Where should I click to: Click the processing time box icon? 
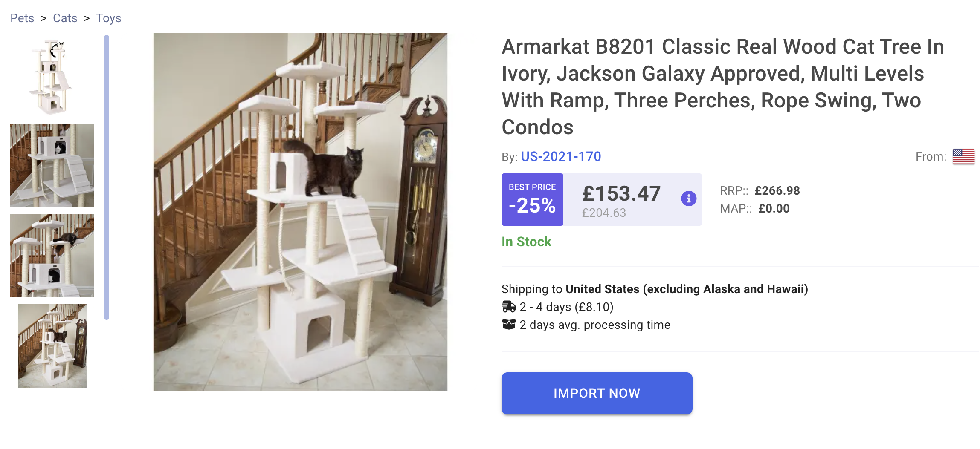tap(509, 325)
